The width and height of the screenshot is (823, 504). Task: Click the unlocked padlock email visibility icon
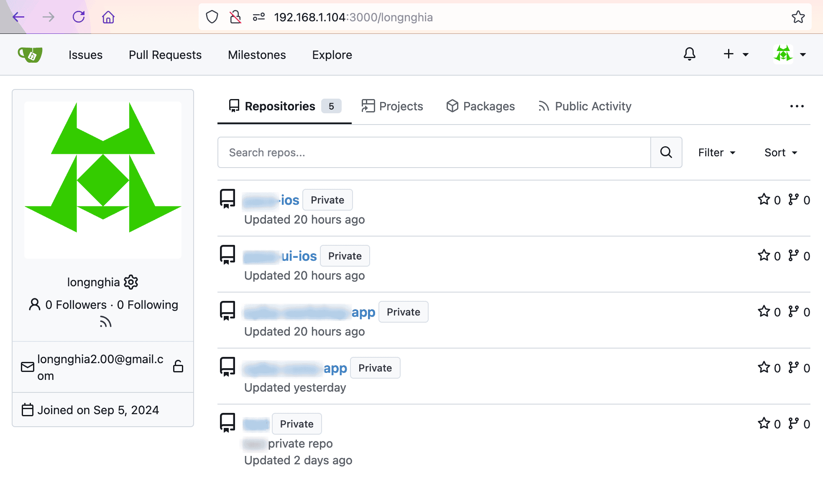[178, 366]
